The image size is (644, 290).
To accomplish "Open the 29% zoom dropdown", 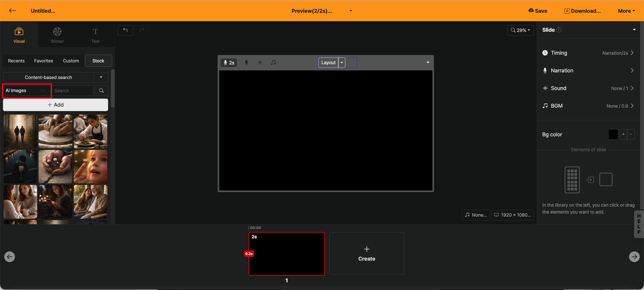I will (x=520, y=30).
